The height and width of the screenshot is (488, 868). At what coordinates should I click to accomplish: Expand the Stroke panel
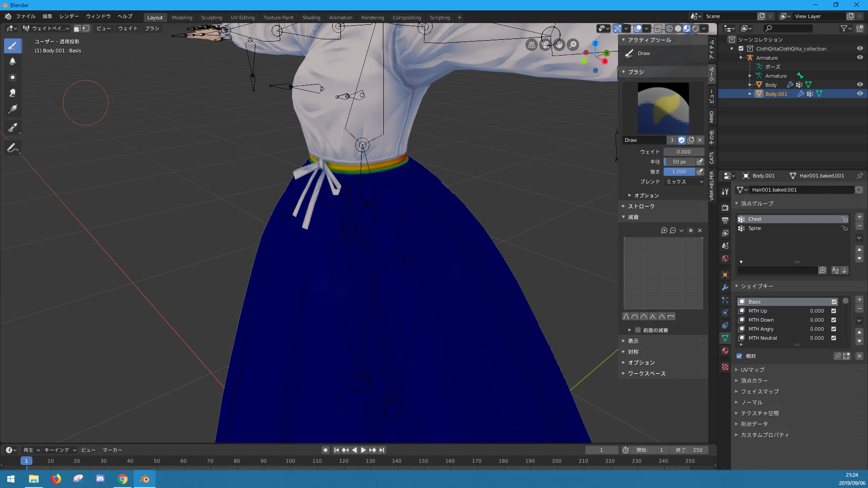pos(641,206)
